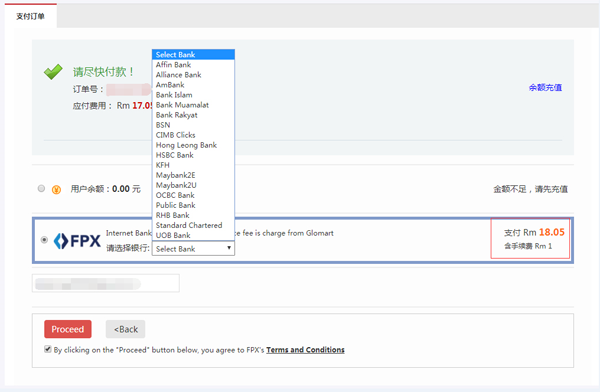Screen dimensions: 600x392
Task: Select Bank Islam option
Action: pos(193,95)
